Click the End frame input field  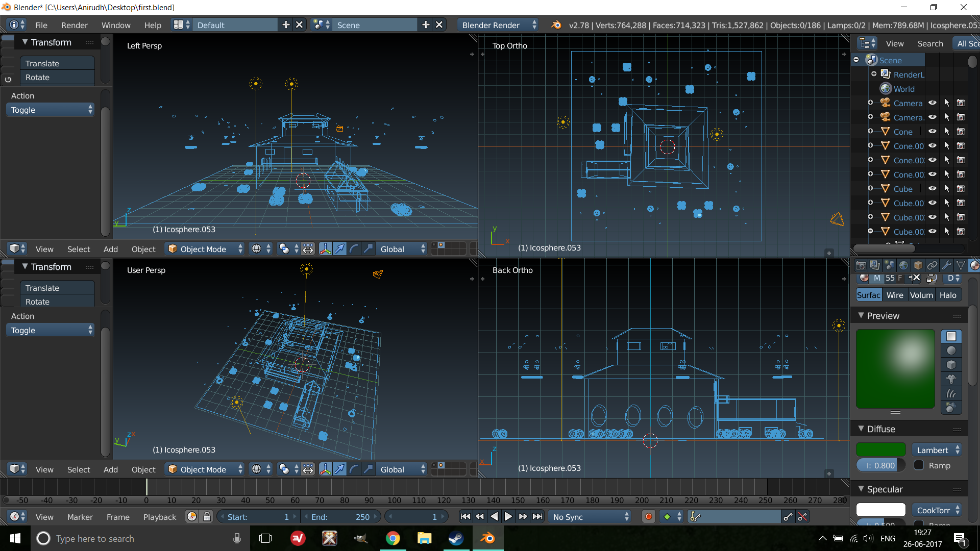[x=340, y=517]
